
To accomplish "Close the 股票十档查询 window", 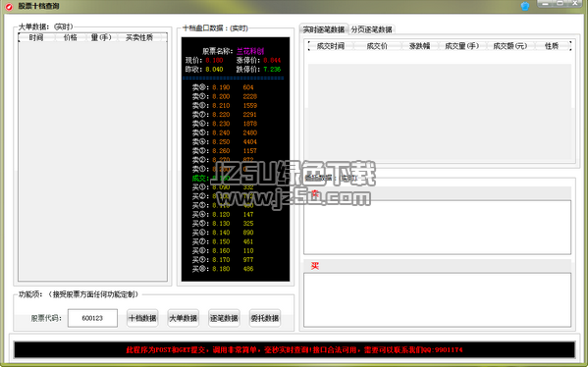I will click(x=575, y=4).
